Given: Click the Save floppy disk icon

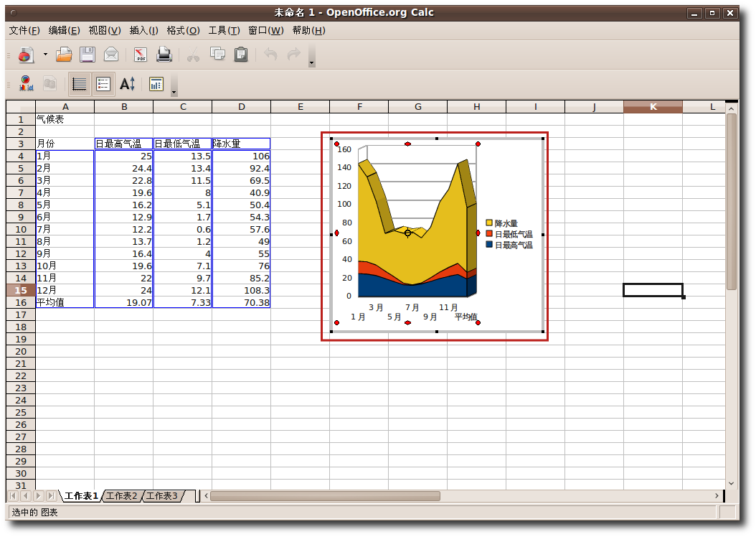Looking at the screenshot, I should (x=88, y=55).
